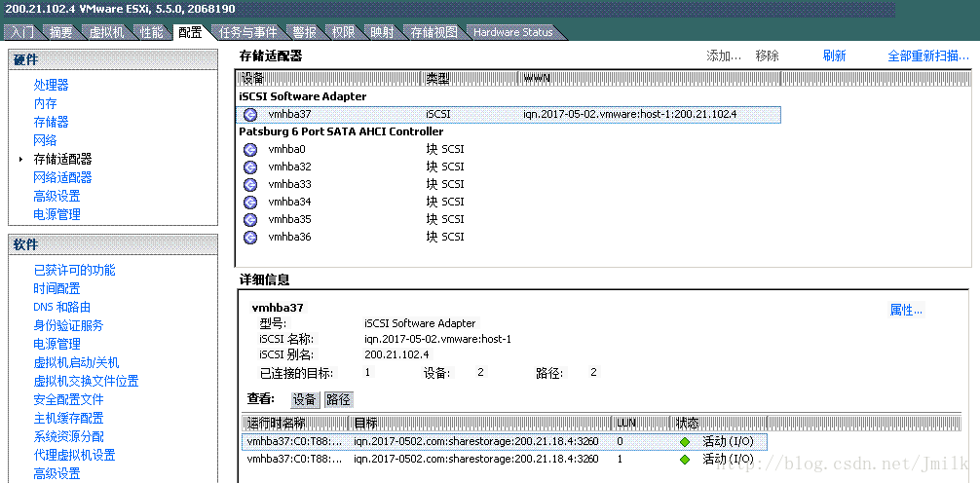Sort paths by 目标 column header

pos(479,423)
